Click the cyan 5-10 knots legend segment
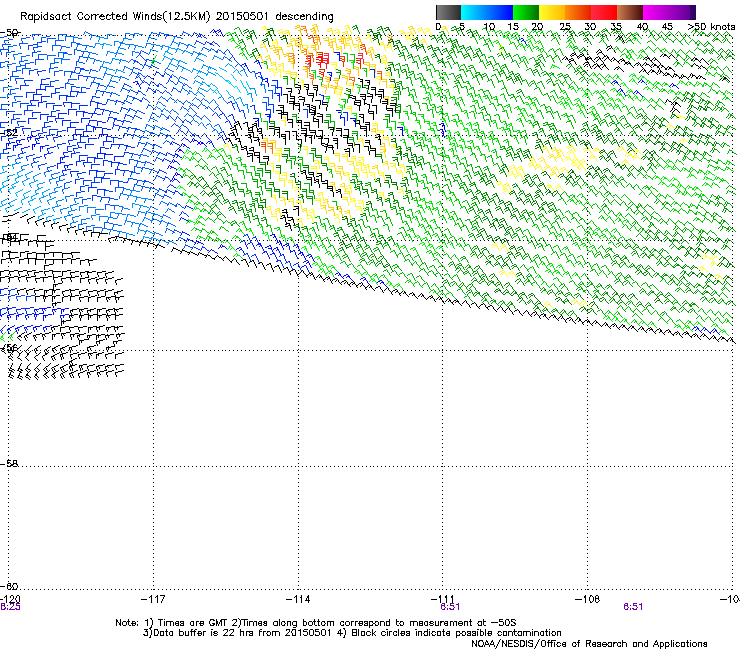The width and height of the screenshot is (740, 650). 474,12
